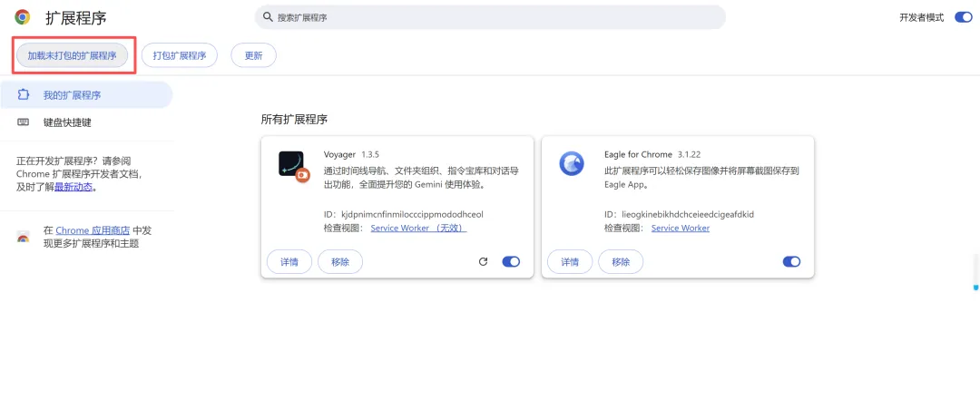This screenshot has width=980, height=419.
Task: Open the Chrome 应用商店 link
Action: (x=93, y=230)
